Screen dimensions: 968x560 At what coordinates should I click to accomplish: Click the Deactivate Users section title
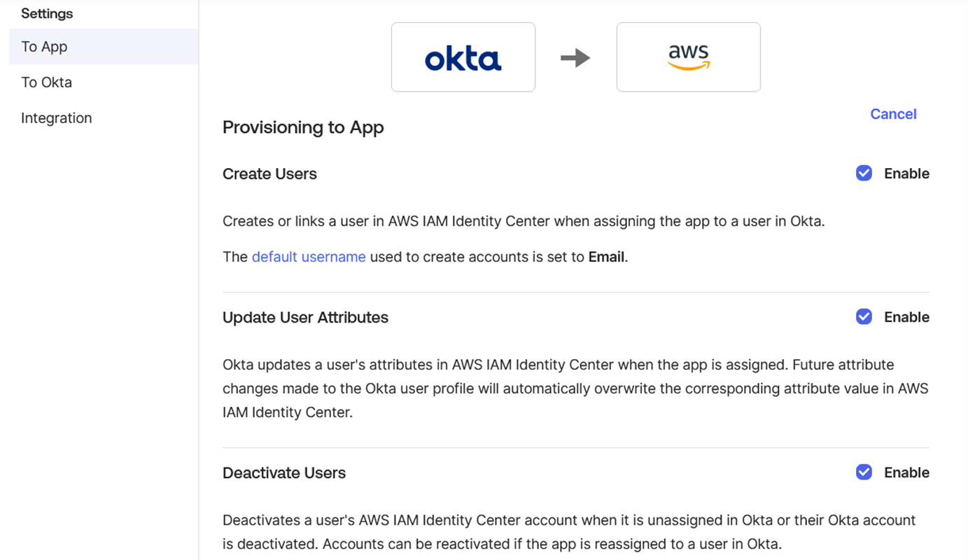pos(284,473)
